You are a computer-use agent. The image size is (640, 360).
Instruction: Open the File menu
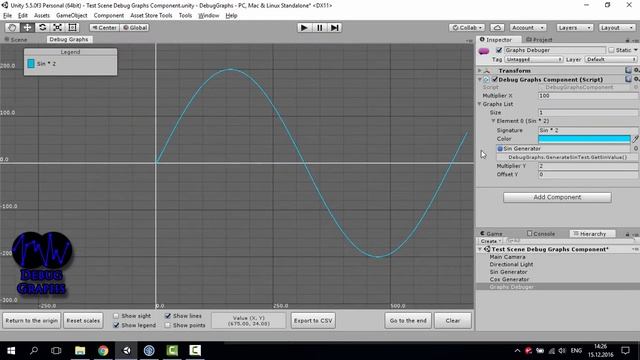click(x=7, y=16)
